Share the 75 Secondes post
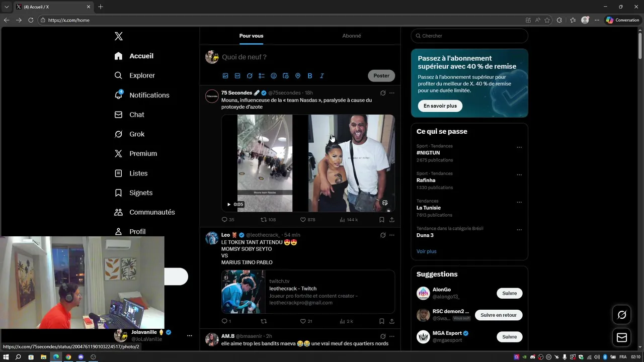The width and height of the screenshot is (644, 362). tap(392, 220)
